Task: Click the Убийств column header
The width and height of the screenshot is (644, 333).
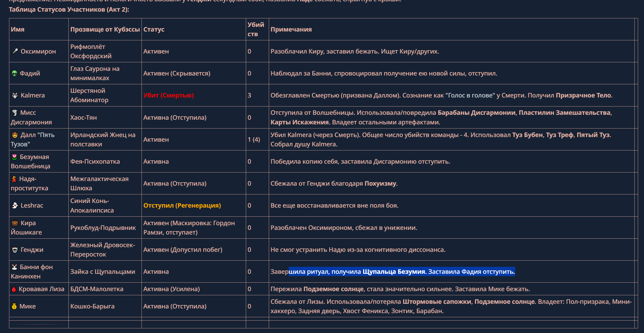Action: [256, 29]
